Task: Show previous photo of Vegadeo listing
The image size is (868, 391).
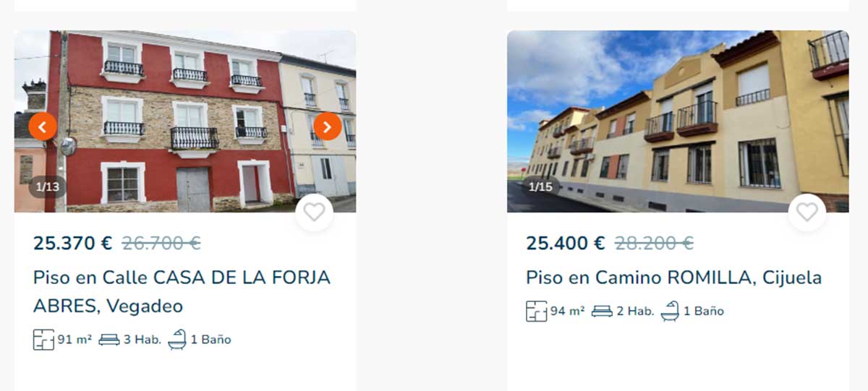Action: click(x=43, y=127)
